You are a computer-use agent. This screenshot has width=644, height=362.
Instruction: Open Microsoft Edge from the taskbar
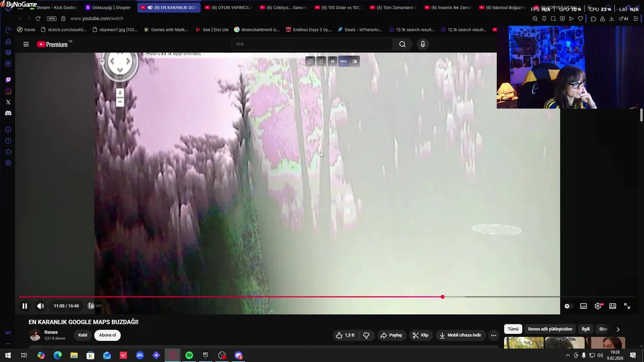[57, 355]
